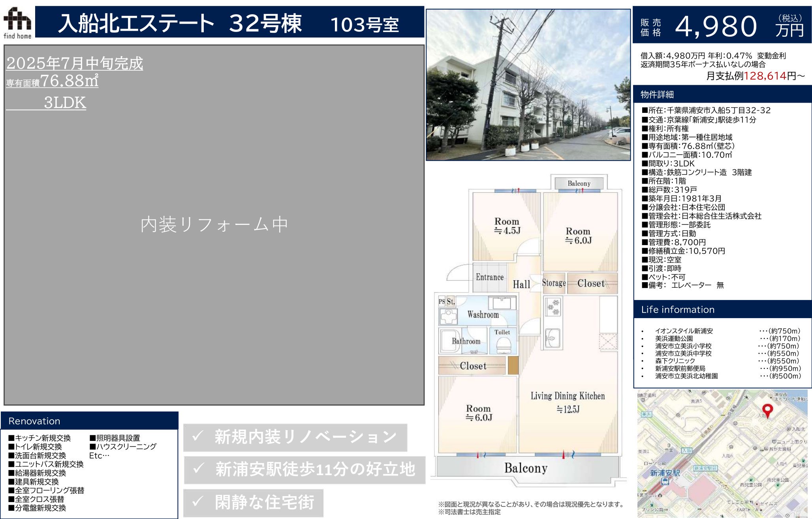This screenshot has height=519, width=812.
Task: Click the checkmark beside 閑静な住宅街
Action: [x=197, y=502]
